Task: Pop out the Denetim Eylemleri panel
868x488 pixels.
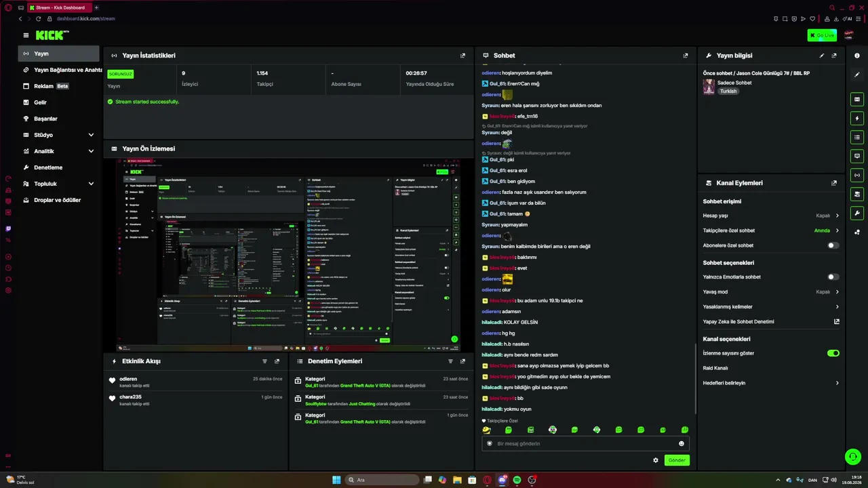Action: tap(462, 361)
